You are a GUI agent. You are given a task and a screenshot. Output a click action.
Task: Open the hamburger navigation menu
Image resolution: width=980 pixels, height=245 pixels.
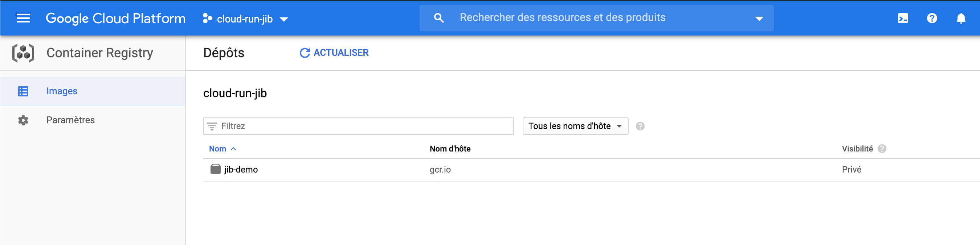pos(23,18)
